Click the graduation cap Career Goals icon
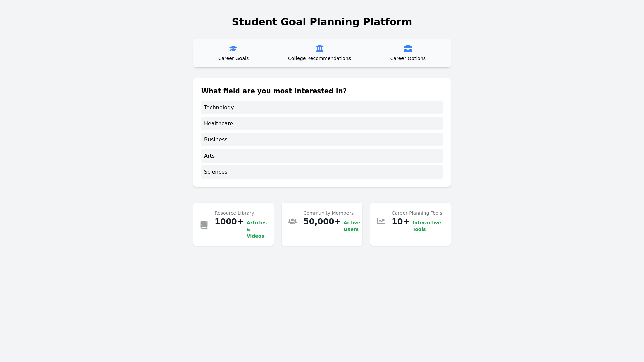This screenshot has width=644, height=362. [x=233, y=49]
